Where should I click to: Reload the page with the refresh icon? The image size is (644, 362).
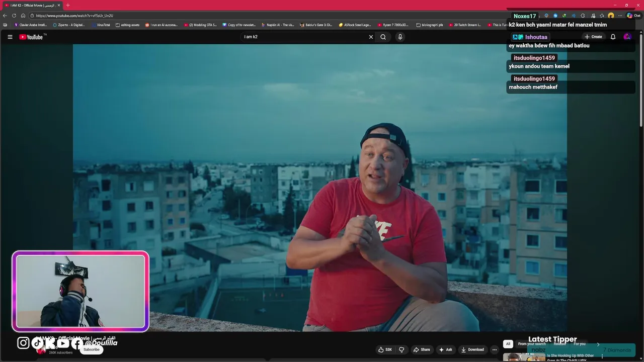[14, 16]
